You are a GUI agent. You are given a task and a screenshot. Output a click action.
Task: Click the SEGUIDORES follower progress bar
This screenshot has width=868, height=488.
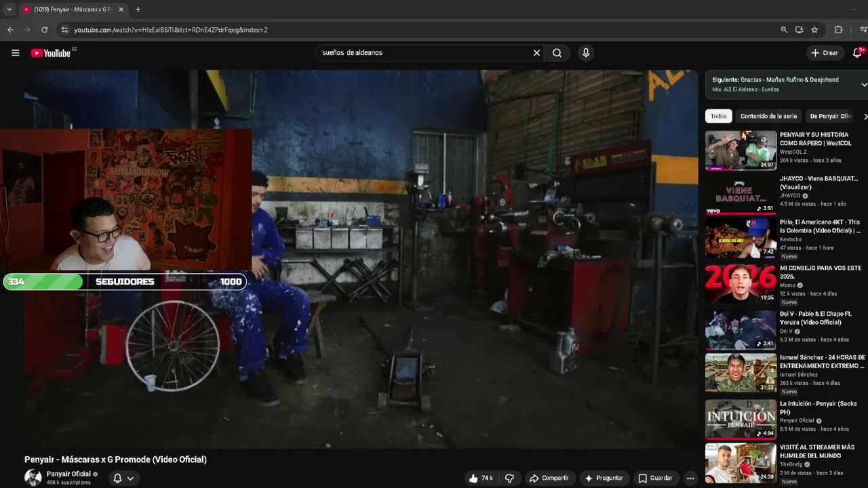125,281
